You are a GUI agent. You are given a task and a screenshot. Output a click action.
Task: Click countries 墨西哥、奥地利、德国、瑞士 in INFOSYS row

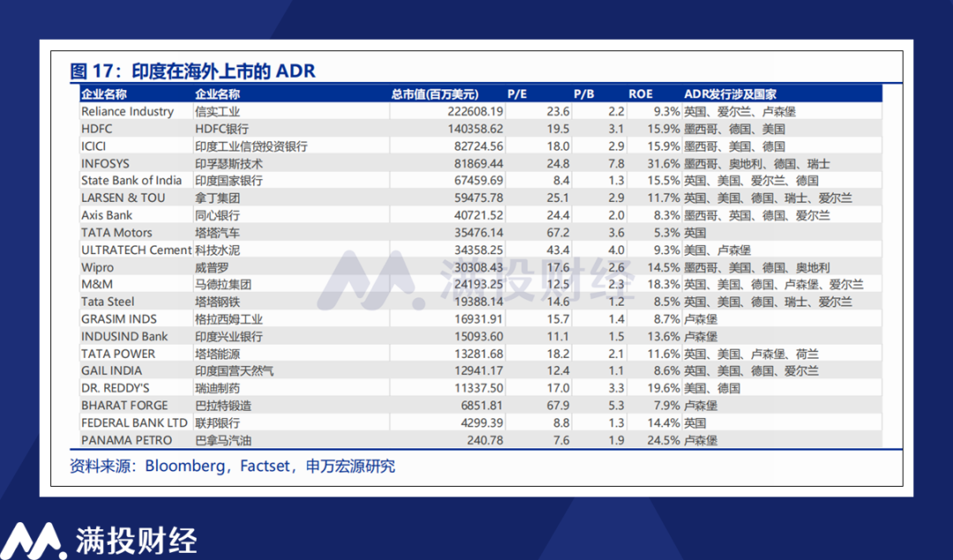pyautogui.click(x=757, y=163)
